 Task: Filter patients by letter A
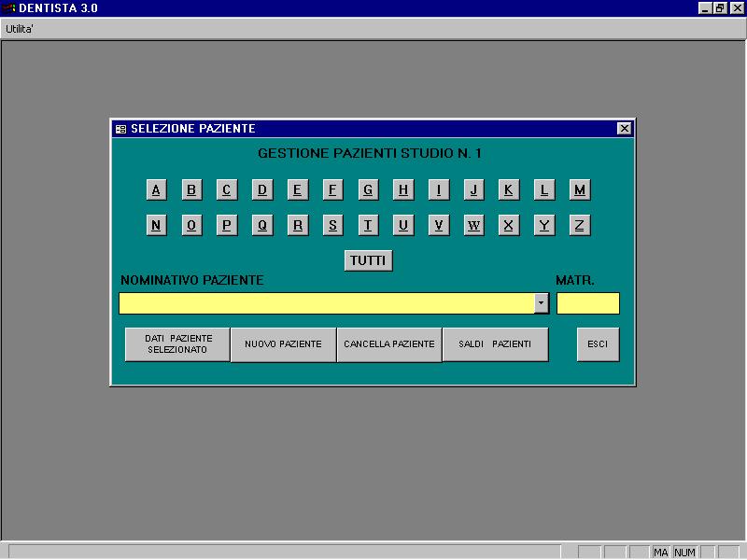click(x=156, y=189)
